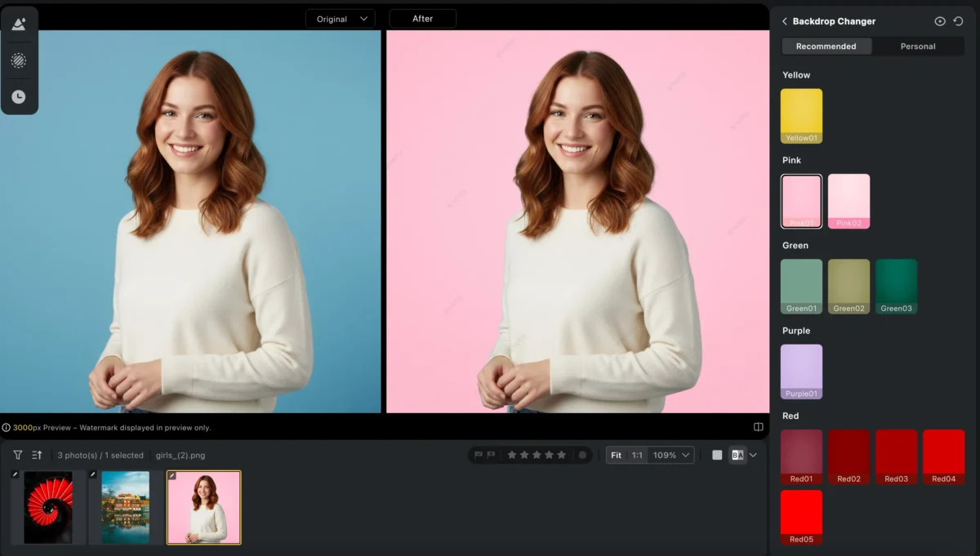Open the Original view dropdown
The height and width of the screenshot is (556, 980).
coord(341,19)
